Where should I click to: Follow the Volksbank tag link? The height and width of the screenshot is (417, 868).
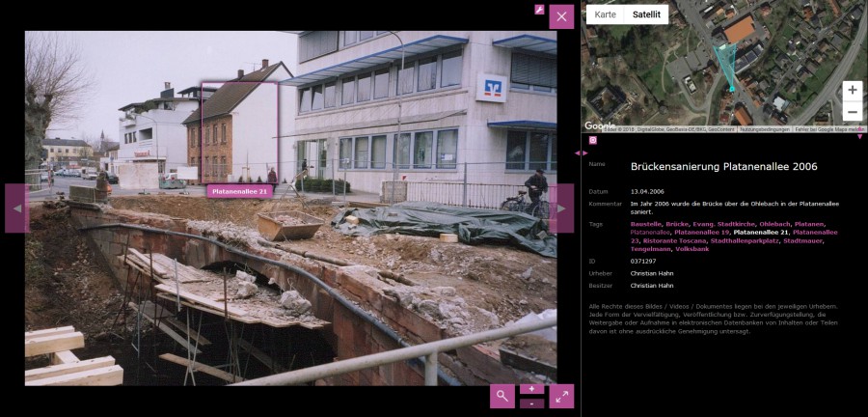(692, 249)
